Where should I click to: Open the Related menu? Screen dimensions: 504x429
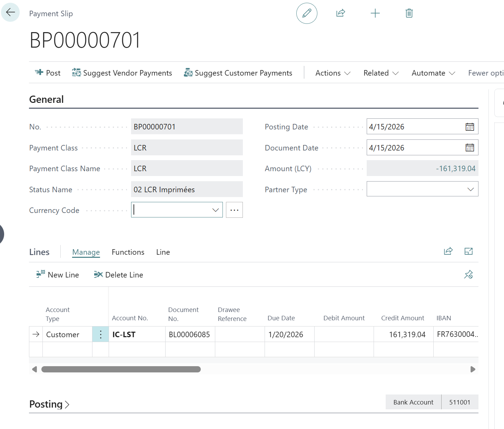pos(381,73)
